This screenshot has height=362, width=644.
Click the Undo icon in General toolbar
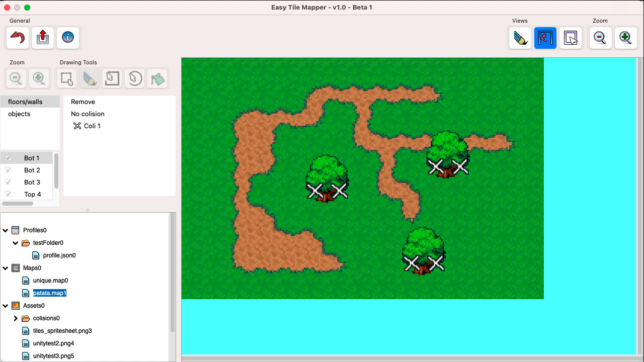coord(17,38)
